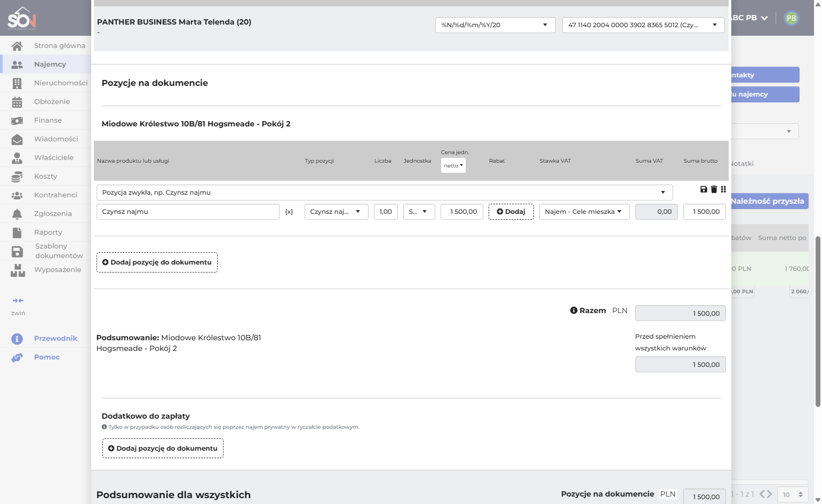Click the Nieruchomości building icon
The height and width of the screenshot is (504, 822).
(x=17, y=83)
